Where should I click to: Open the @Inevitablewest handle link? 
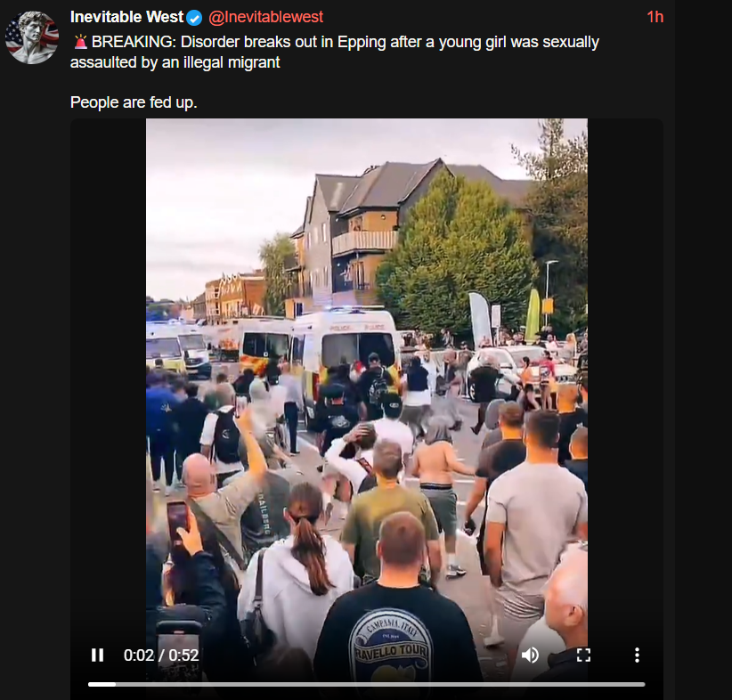[x=265, y=17]
